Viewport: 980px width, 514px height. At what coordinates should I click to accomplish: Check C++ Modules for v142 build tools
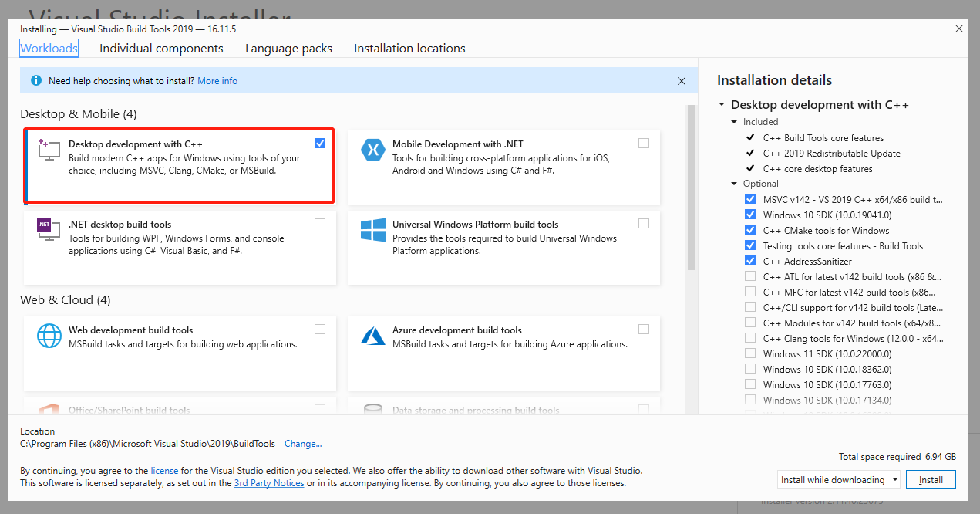[x=750, y=323]
